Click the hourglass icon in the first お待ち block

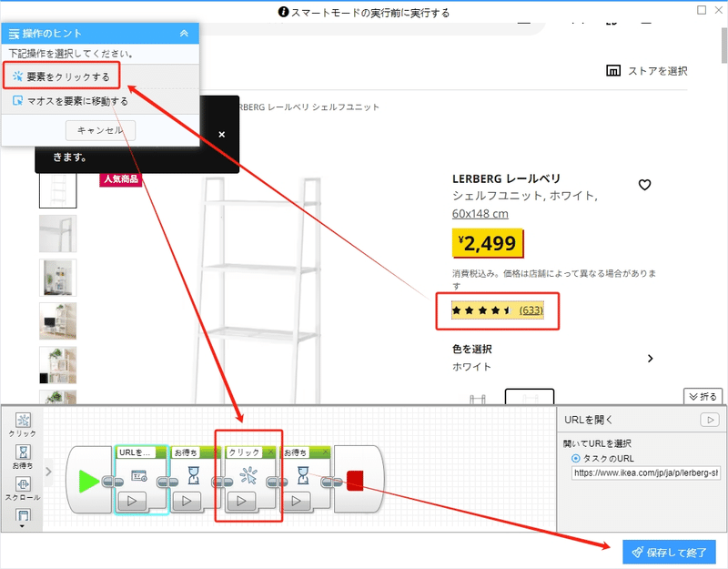pyautogui.click(x=194, y=475)
